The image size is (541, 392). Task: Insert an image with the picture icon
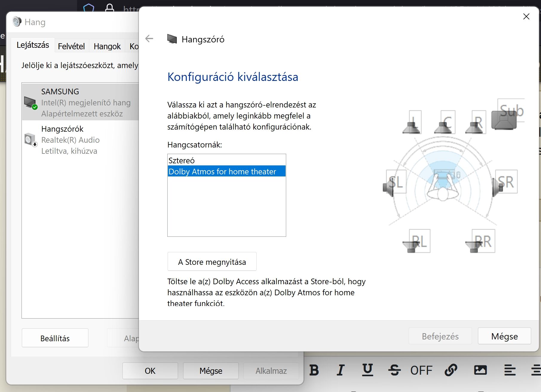[x=480, y=370]
